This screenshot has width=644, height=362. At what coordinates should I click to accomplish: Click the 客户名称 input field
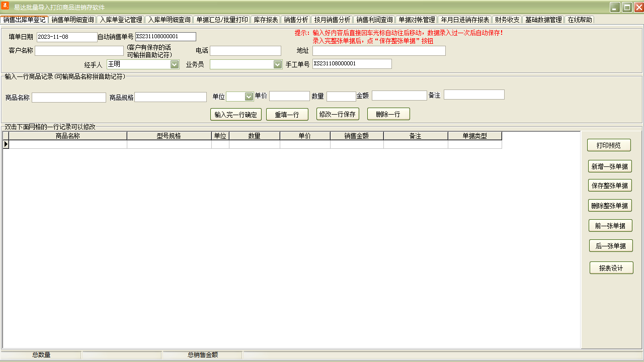tap(79, 51)
